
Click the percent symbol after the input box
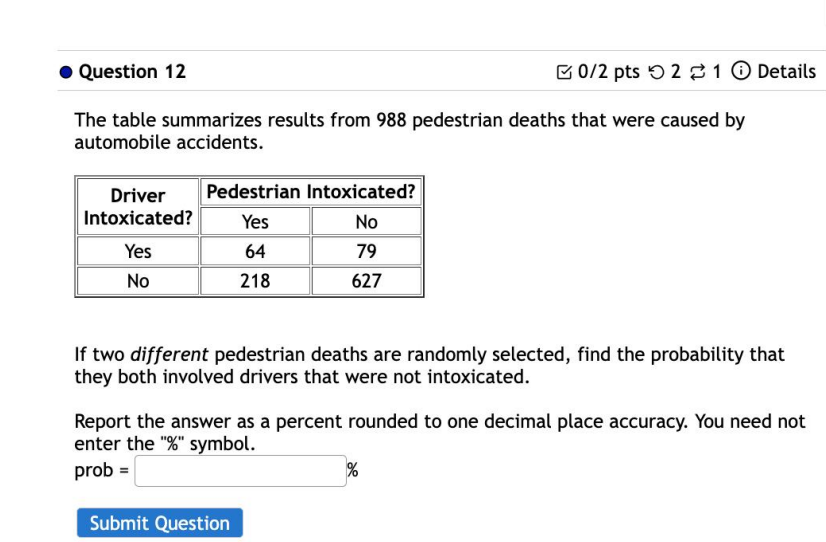pyautogui.click(x=353, y=470)
